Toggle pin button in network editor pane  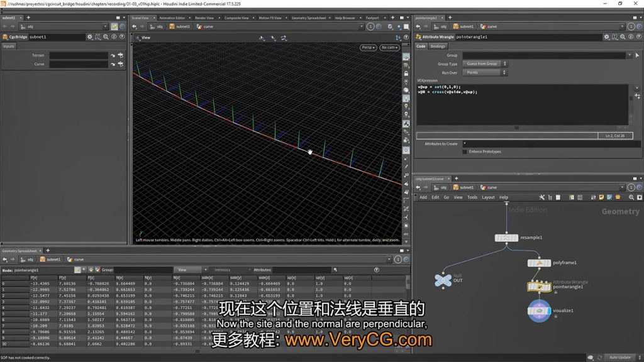[x=631, y=187]
